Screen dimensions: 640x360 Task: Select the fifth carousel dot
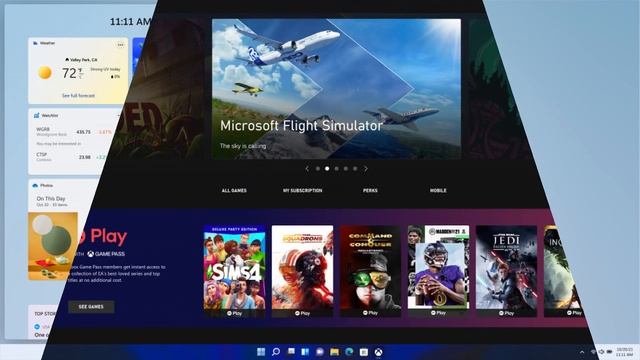[x=355, y=169]
